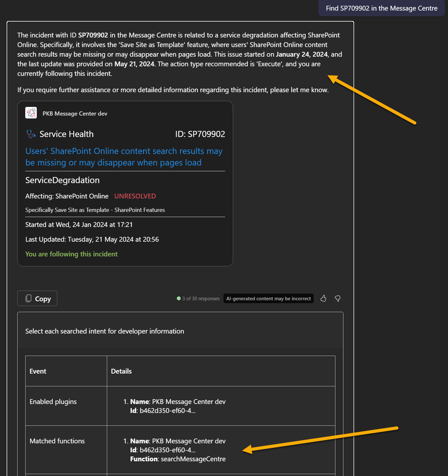Give the response a thumbs down
Image resolution: width=448 pixels, height=476 pixels.
337,298
